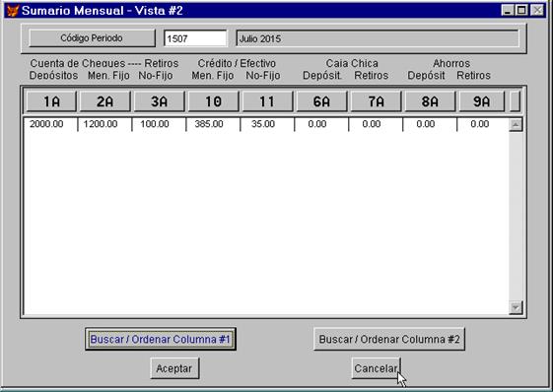The width and height of the screenshot is (553, 392).
Task: Click the cell value 385.00
Action: (209, 124)
